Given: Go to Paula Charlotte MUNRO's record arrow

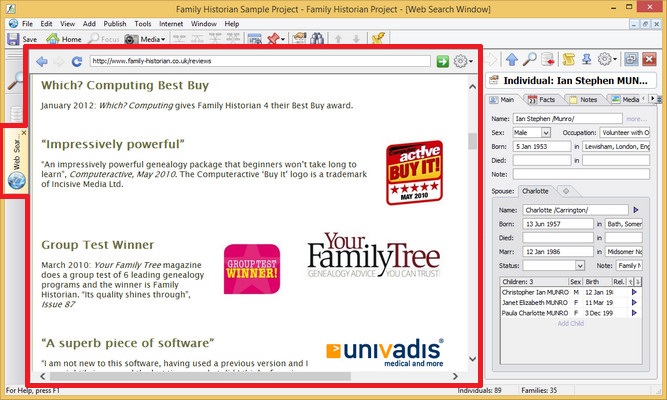Looking at the screenshot, I should 634,313.
